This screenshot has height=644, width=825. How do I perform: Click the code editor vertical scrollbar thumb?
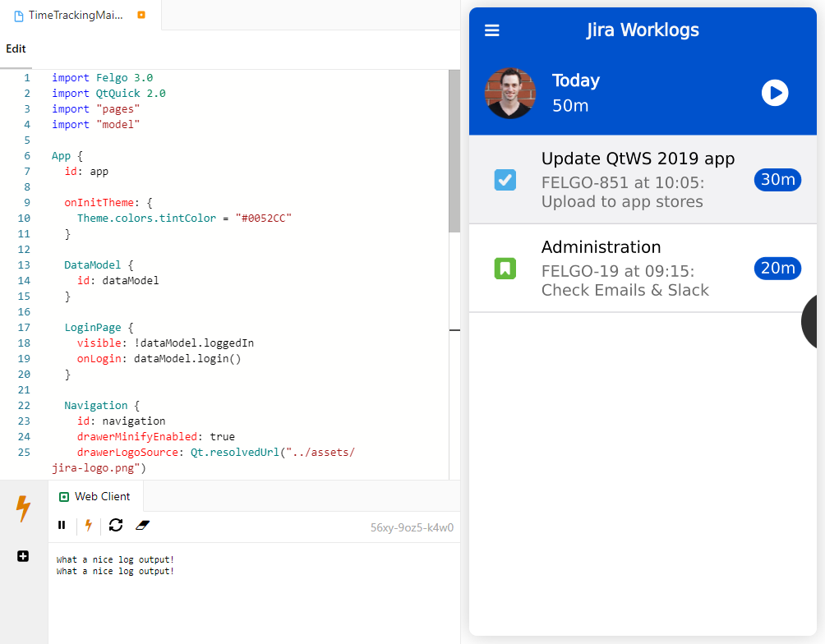tap(454, 151)
